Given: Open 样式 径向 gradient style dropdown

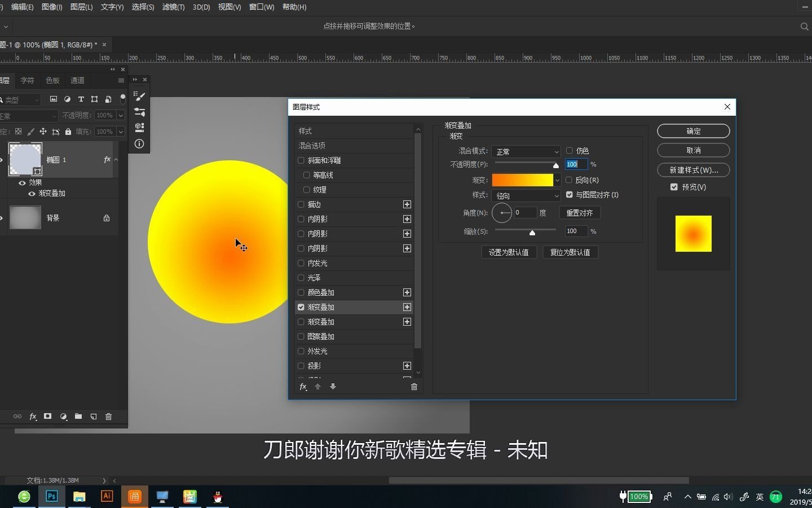Looking at the screenshot, I should tap(526, 195).
